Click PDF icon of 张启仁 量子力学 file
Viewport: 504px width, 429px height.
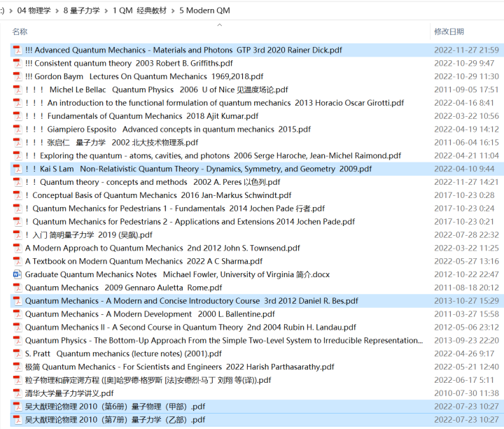pos(17,142)
